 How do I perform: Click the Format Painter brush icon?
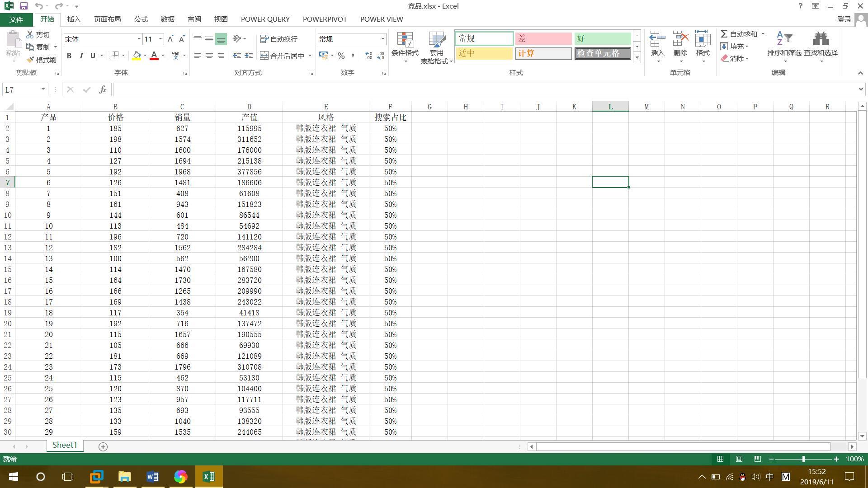tap(31, 60)
